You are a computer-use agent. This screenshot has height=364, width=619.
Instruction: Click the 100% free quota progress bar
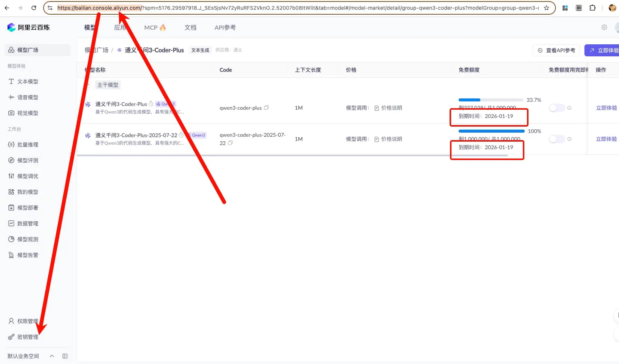[x=492, y=131]
